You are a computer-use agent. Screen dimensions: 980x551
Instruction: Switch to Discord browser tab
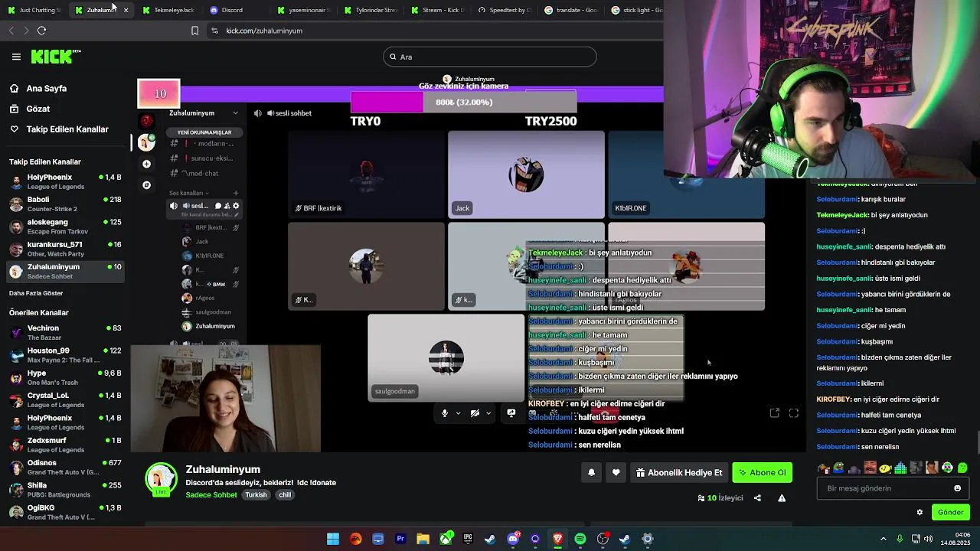pyautogui.click(x=237, y=10)
